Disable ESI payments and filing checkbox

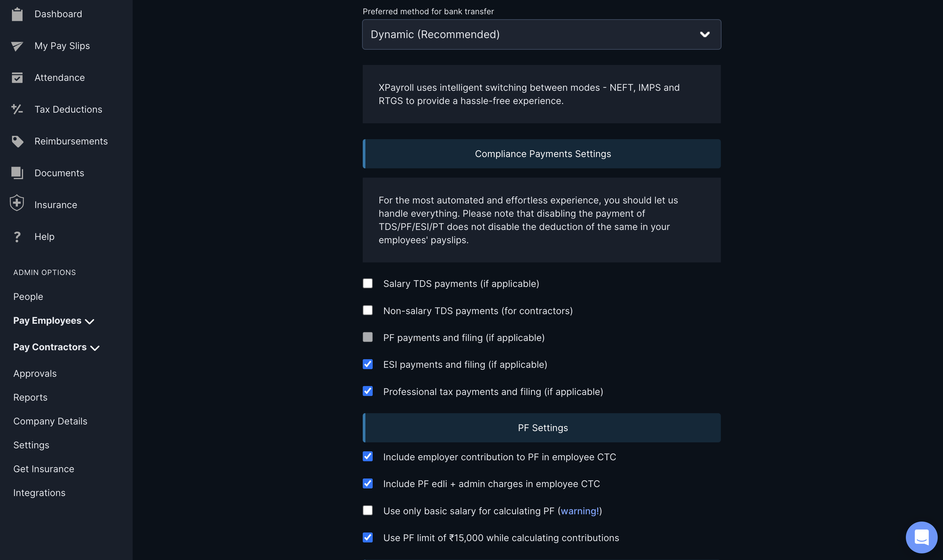click(367, 364)
